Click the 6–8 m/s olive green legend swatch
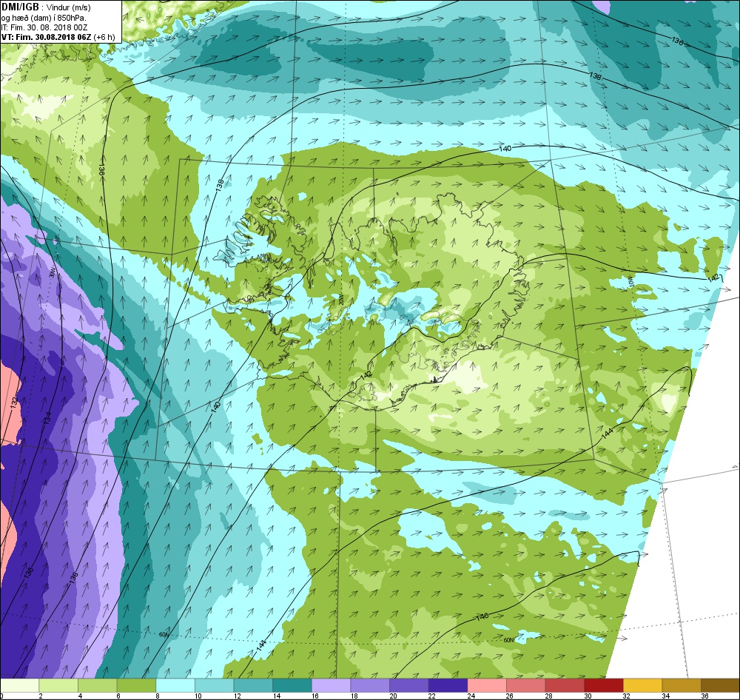This screenshot has height=700, width=740. click(136, 685)
